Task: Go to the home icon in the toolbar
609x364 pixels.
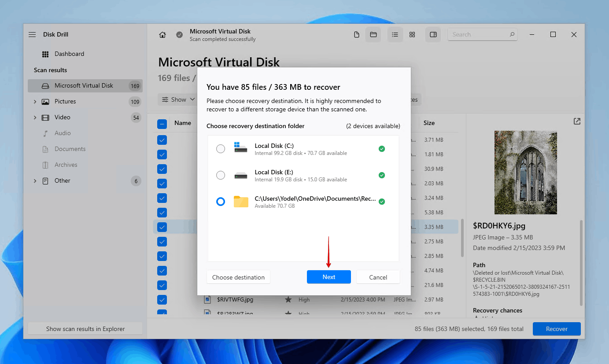Action: [x=162, y=35]
